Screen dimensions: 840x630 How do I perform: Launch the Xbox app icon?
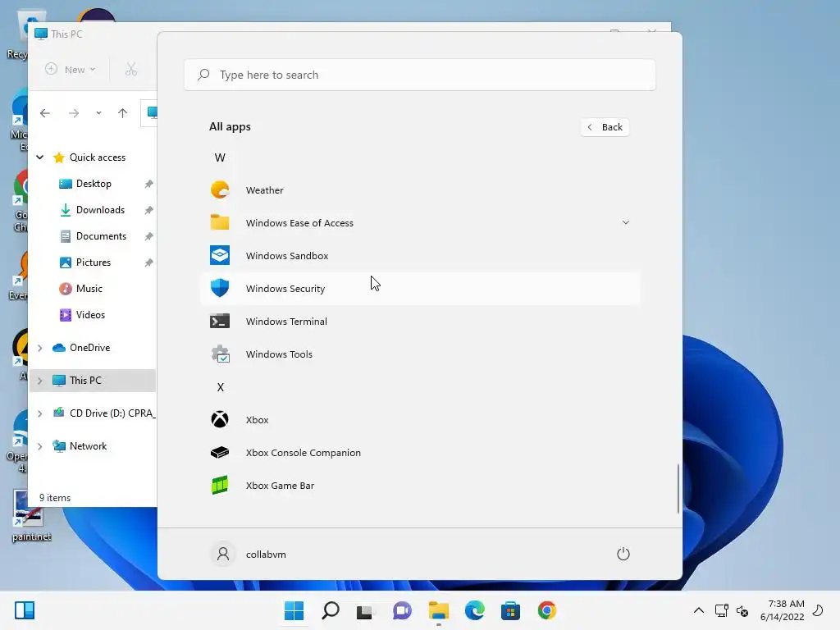click(x=220, y=419)
